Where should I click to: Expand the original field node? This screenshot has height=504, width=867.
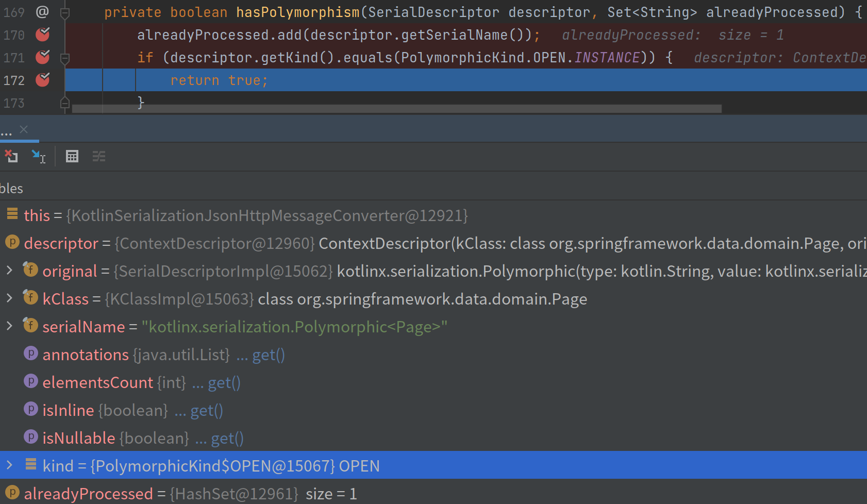pos(9,270)
